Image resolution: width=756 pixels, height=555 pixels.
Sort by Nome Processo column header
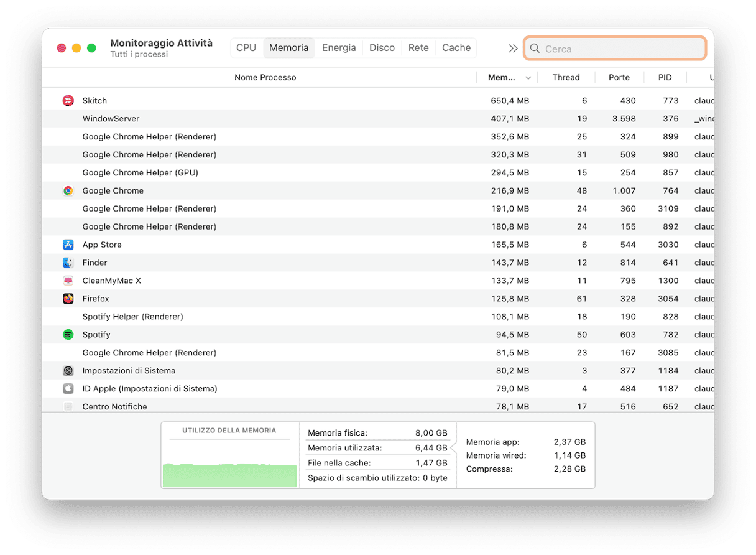click(x=265, y=78)
